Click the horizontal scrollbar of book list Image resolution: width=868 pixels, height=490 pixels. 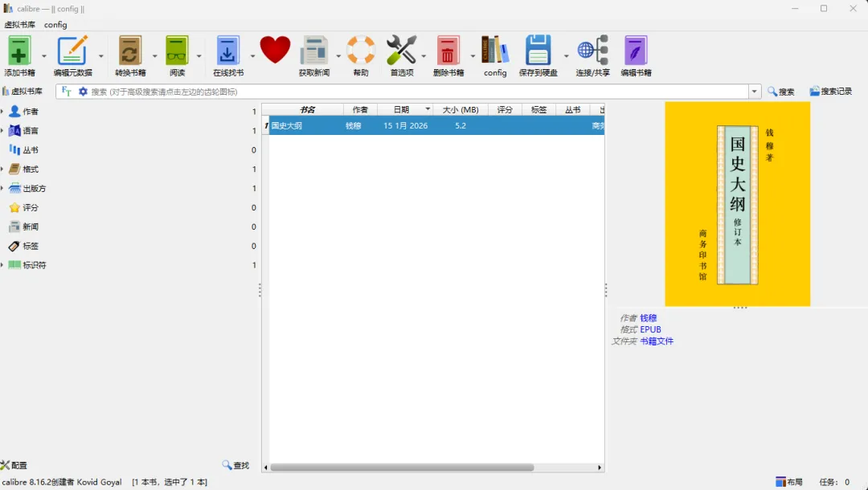402,468
